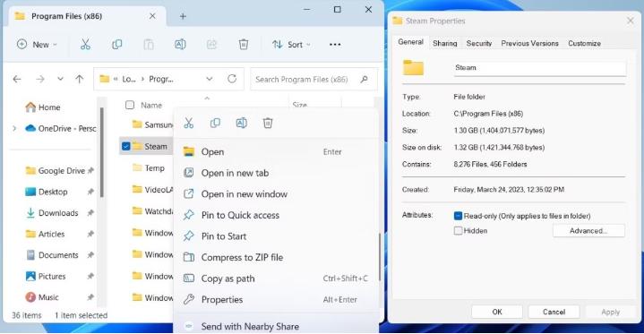Enable the Hidden attribute checkbox
Image resolution: width=644 pixels, height=334 pixels.
pyautogui.click(x=458, y=230)
